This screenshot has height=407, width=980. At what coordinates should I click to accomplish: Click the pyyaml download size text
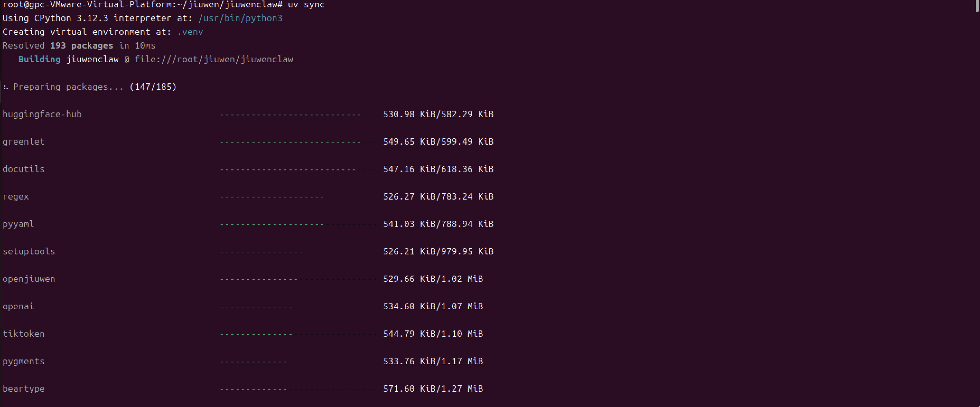pyautogui.click(x=438, y=224)
